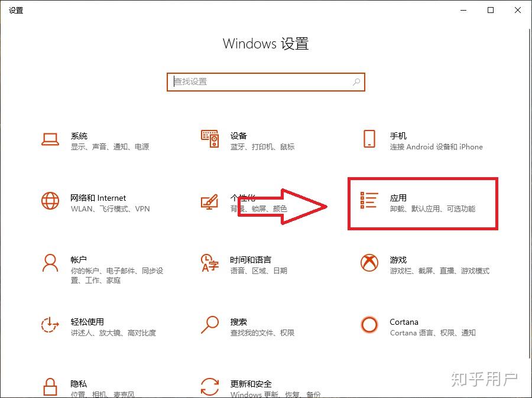Click text WLAN、飞行模式、VPN

click(x=111, y=209)
